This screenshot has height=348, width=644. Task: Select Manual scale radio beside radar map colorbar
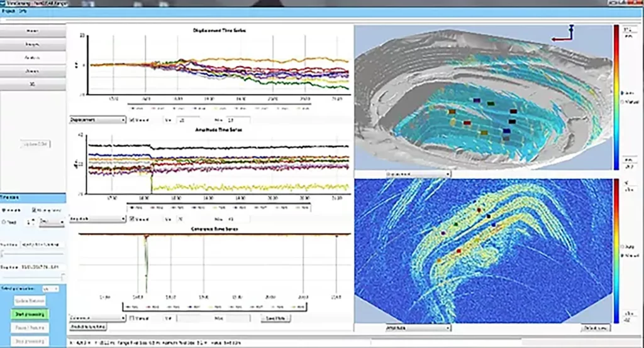pos(622,255)
